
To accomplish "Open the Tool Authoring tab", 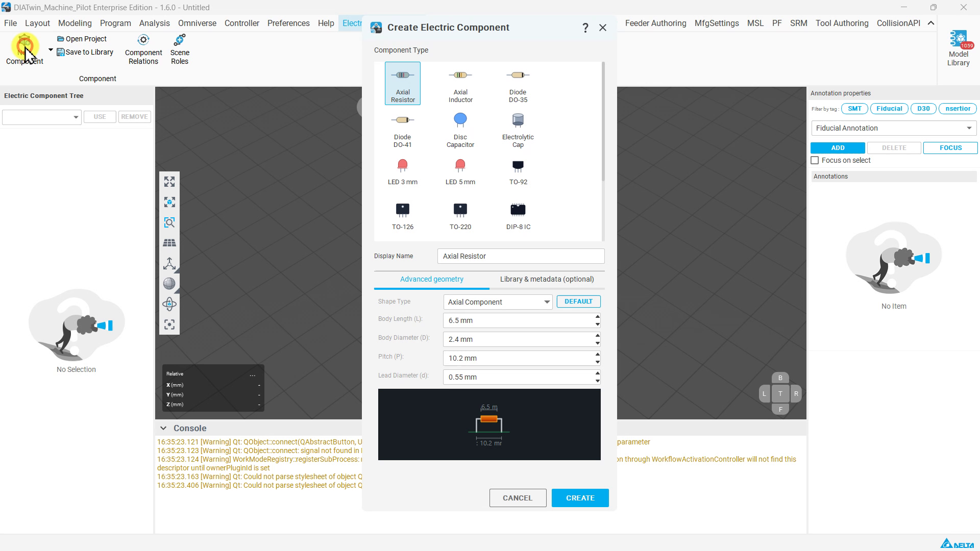I will pyautogui.click(x=842, y=23).
